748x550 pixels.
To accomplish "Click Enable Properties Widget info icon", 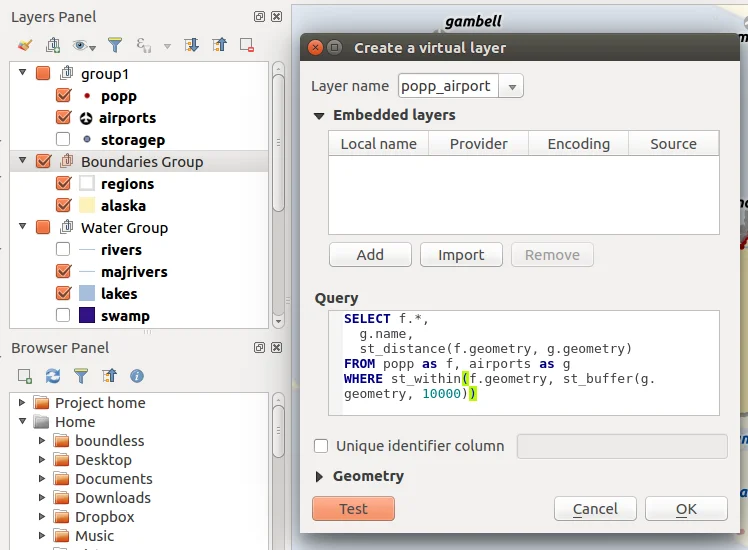I will coord(137,376).
